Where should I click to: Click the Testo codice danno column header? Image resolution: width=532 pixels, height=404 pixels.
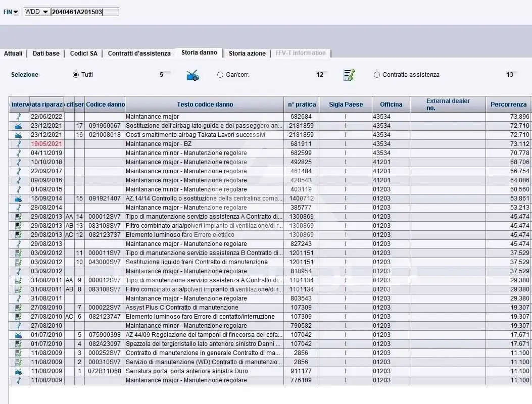coord(205,105)
